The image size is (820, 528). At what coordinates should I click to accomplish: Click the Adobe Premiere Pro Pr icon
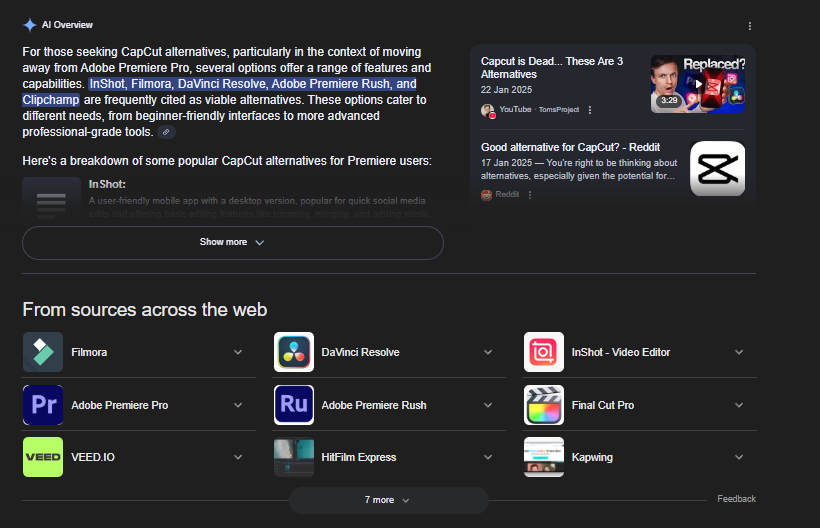pyautogui.click(x=43, y=405)
